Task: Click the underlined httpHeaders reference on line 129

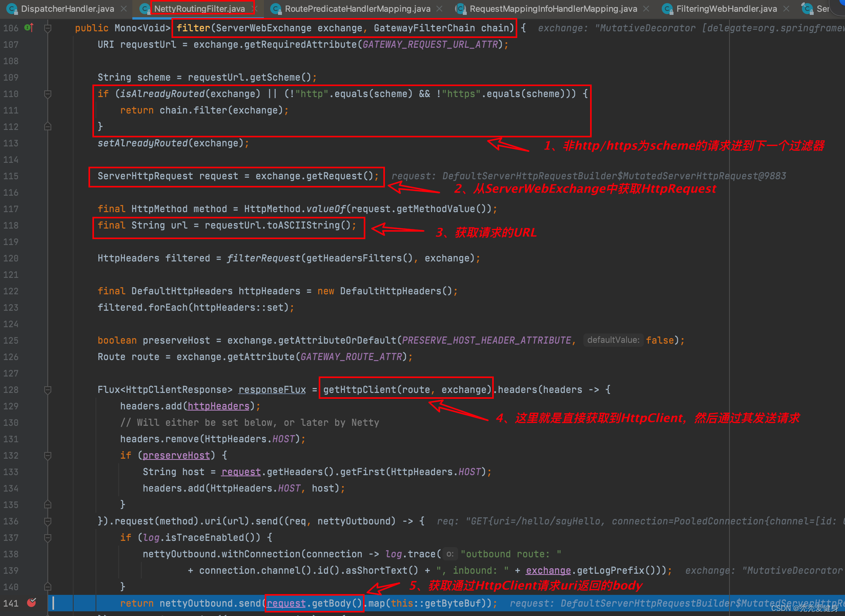Action: click(x=218, y=406)
